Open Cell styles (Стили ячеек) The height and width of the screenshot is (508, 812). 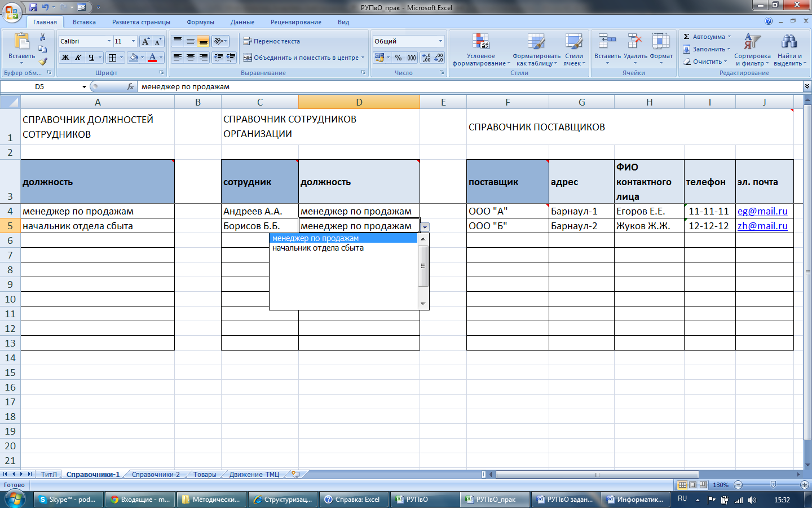(x=574, y=50)
